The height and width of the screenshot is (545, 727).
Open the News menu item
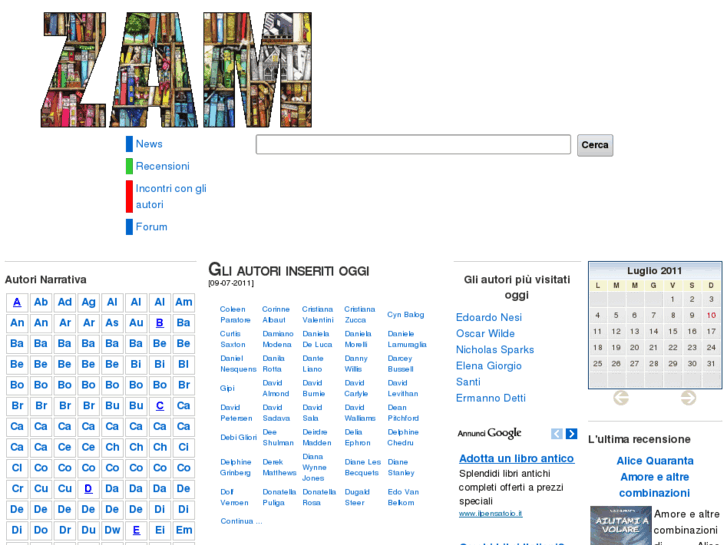coord(149,144)
